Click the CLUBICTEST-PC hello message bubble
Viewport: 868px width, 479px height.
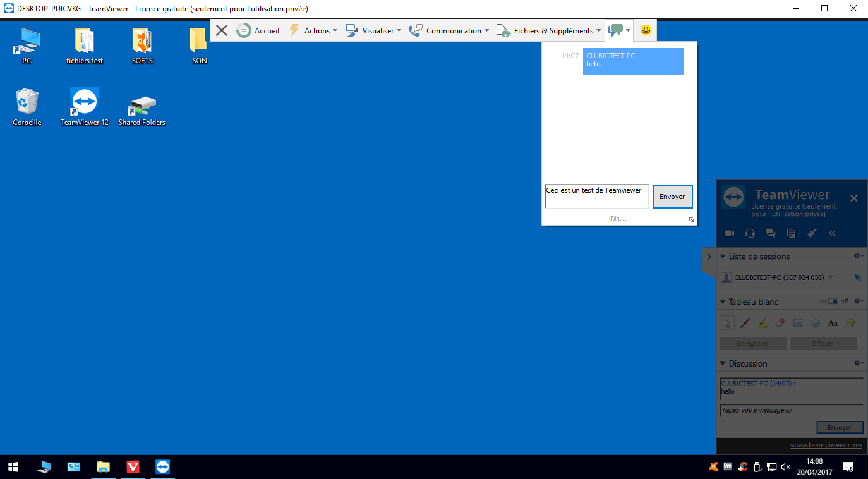coord(634,61)
